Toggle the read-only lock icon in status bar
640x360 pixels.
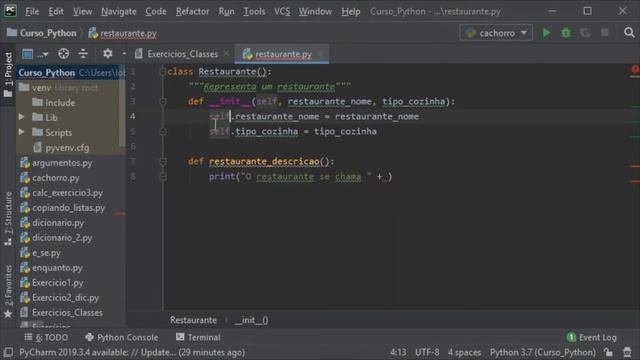[609, 352]
